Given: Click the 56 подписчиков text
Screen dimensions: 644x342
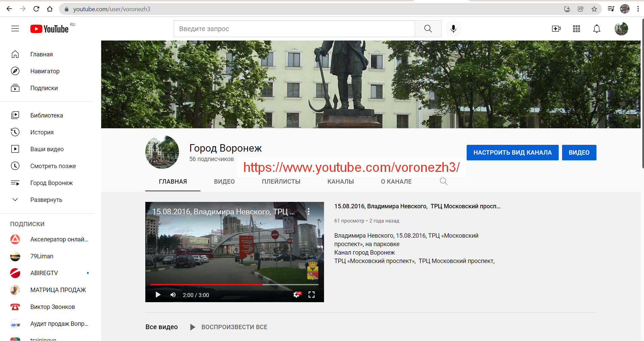Looking at the screenshot, I should pyautogui.click(x=211, y=159).
